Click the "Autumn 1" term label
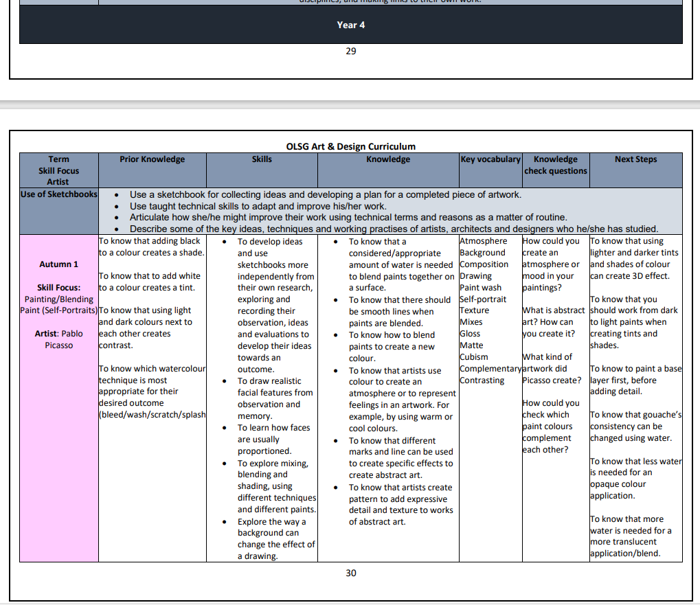The image size is (700, 605). [58, 264]
